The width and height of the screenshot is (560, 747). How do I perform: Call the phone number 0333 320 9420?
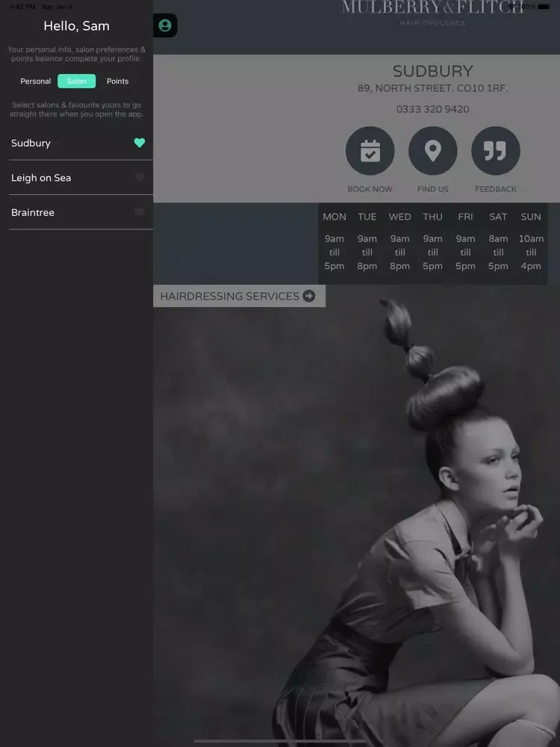click(433, 109)
